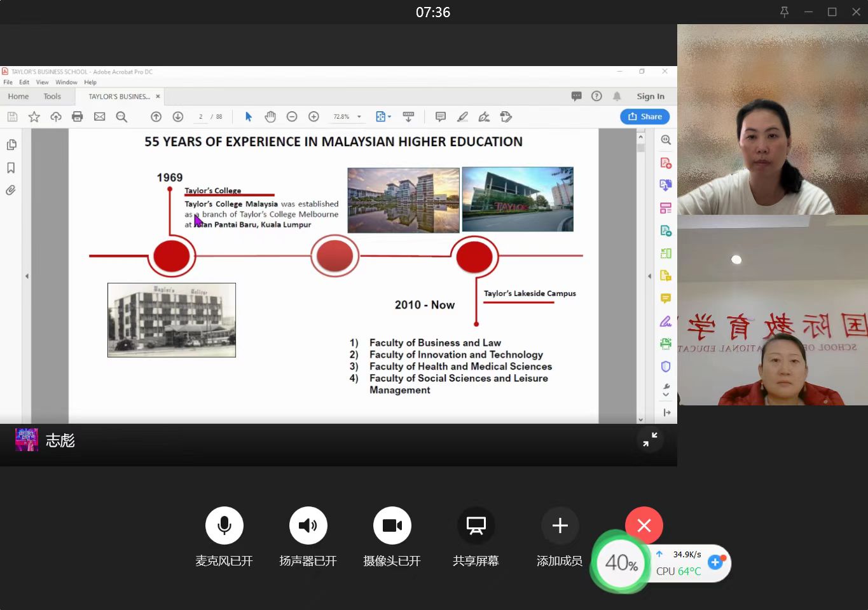Upload the file to cloud storage
Viewport: 868px width, 610px height.
[56, 117]
